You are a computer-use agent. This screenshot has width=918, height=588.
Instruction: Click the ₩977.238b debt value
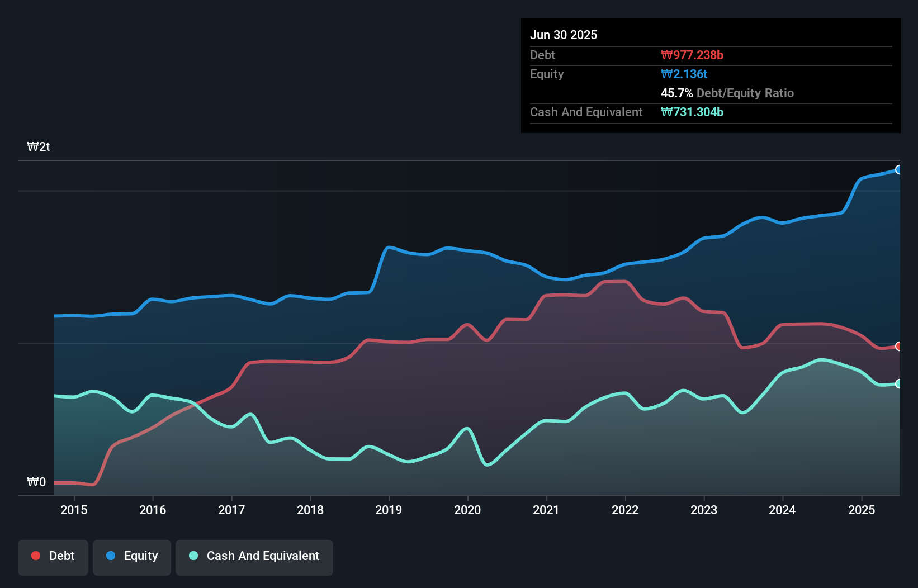[x=692, y=55]
